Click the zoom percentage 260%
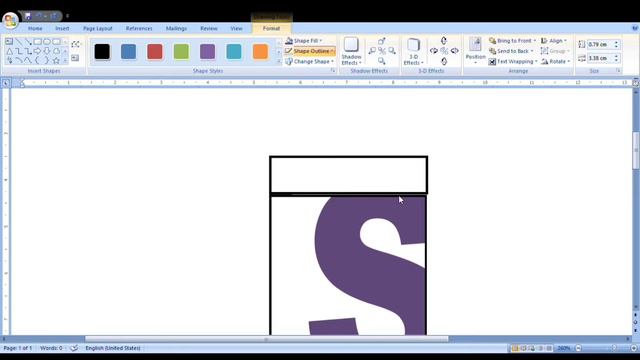The image size is (640, 360). point(564,348)
